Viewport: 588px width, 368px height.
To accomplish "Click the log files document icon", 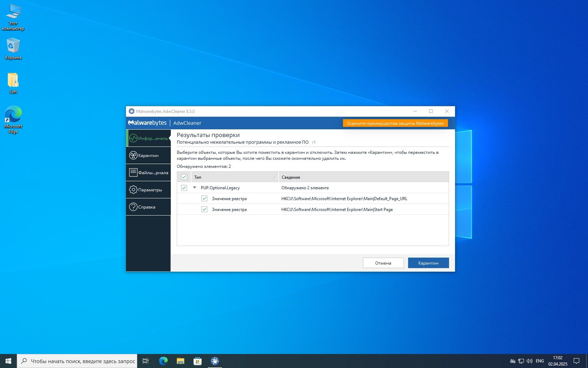I will [133, 172].
